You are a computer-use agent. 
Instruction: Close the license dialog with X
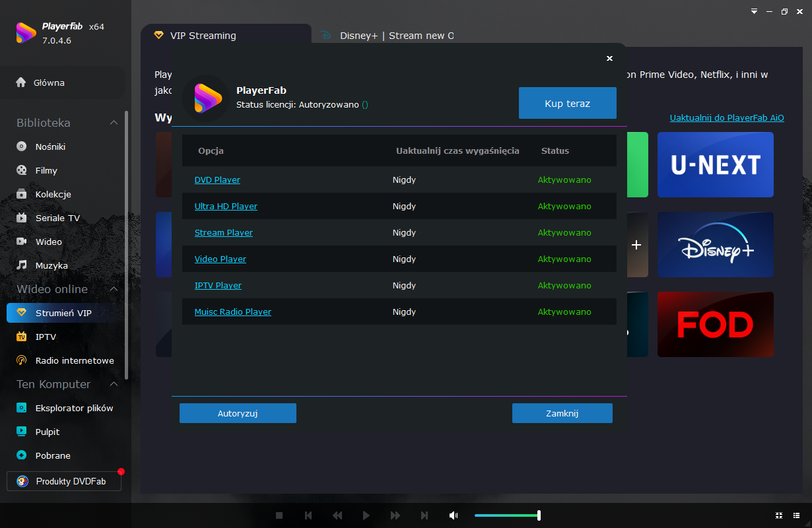pyautogui.click(x=609, y=58)
